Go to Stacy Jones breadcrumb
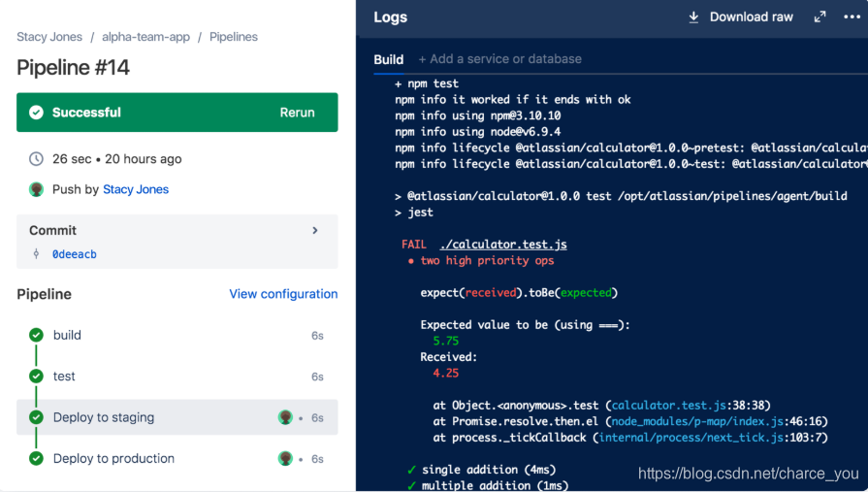868x492 pixels. coord(49,37)
